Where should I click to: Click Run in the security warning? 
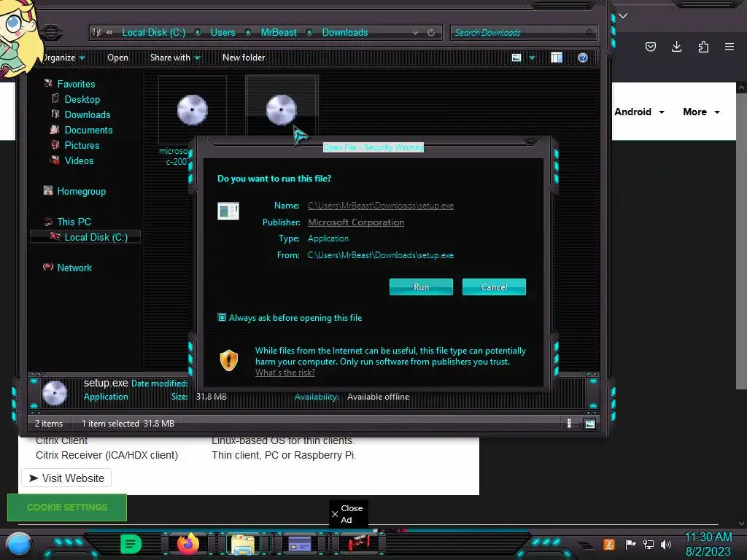point(421,287)
